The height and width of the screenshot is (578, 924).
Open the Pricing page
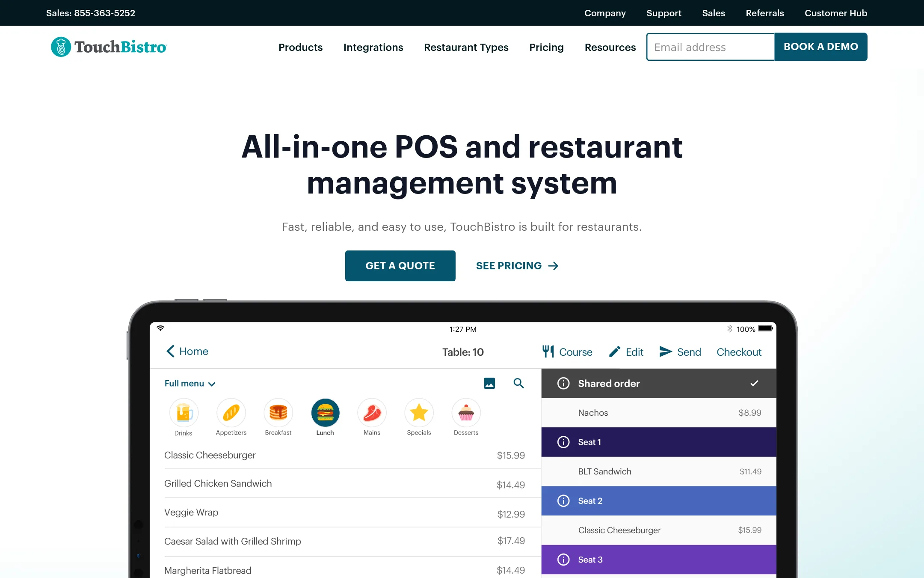pyautogui.click(x=546, y=47)
